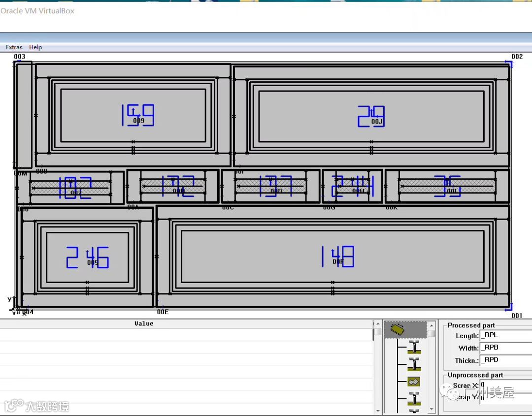The width and height of the screenshot is (532, 416).
Task: Select the small part numbered 102
Action: [x=70, y=187]
